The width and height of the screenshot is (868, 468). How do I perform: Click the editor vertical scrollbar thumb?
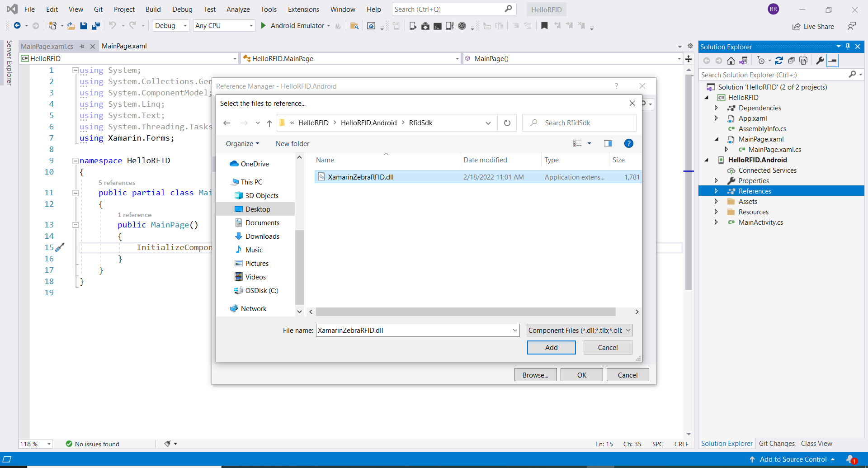pos(689,182)
